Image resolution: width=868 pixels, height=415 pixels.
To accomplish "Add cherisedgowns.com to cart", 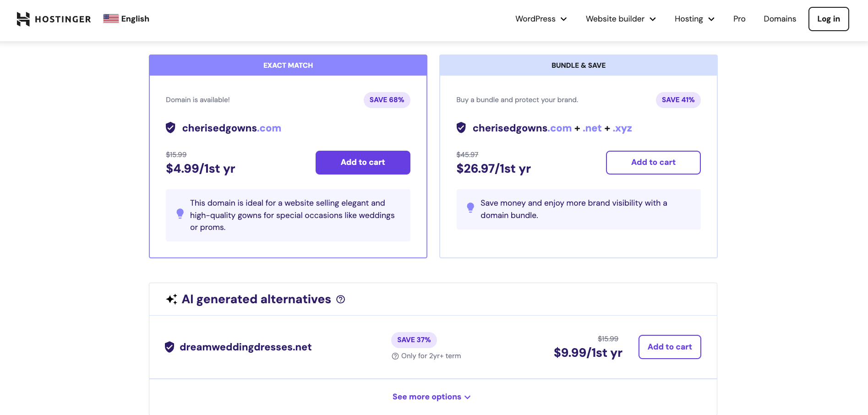I will 362,162.
